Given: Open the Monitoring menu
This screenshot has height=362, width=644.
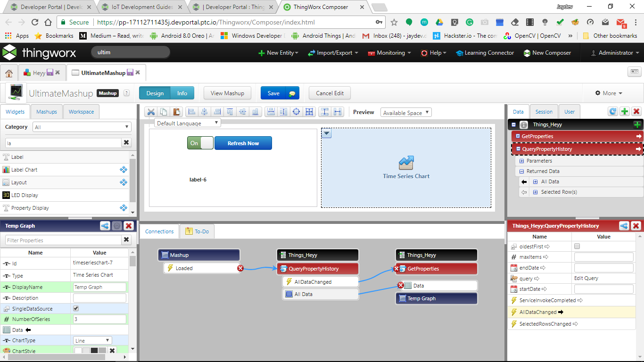Looking at the screenshot, I should click(x=388, y=53).
